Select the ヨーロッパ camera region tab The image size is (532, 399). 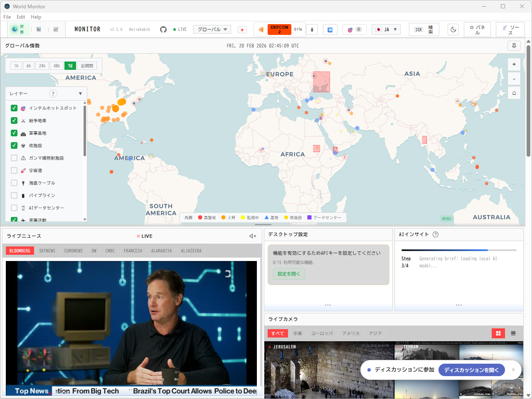322,333
